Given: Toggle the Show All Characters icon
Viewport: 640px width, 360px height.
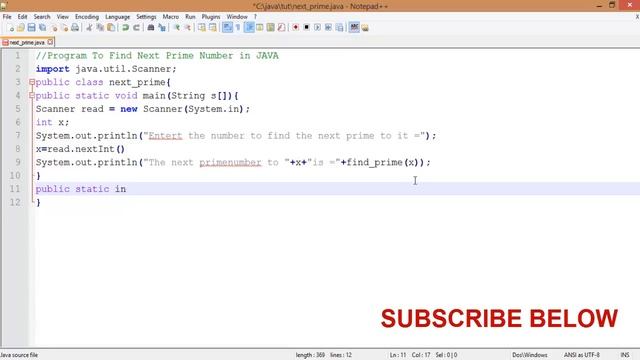Looking at the screenshot, I should click(x=238, y=28).
